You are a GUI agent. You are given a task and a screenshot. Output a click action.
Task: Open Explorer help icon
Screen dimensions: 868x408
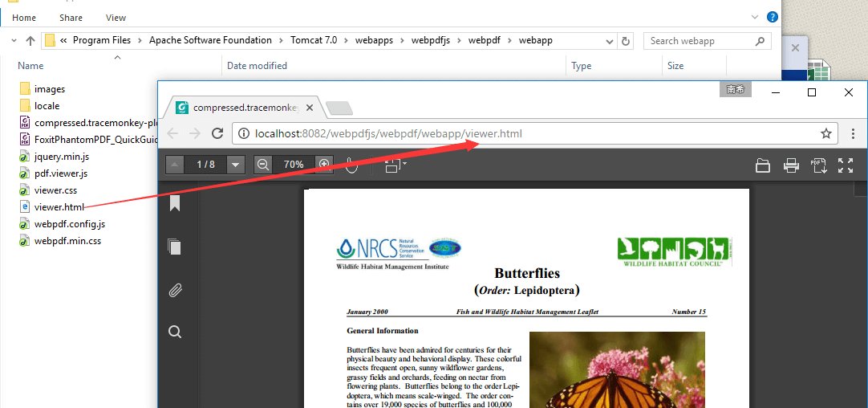point(773,17)
